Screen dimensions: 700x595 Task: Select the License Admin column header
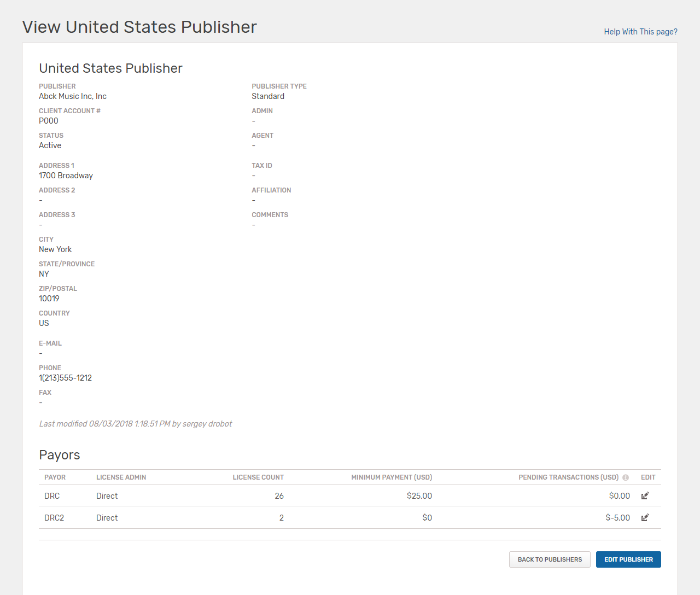[x=121, y=477]
